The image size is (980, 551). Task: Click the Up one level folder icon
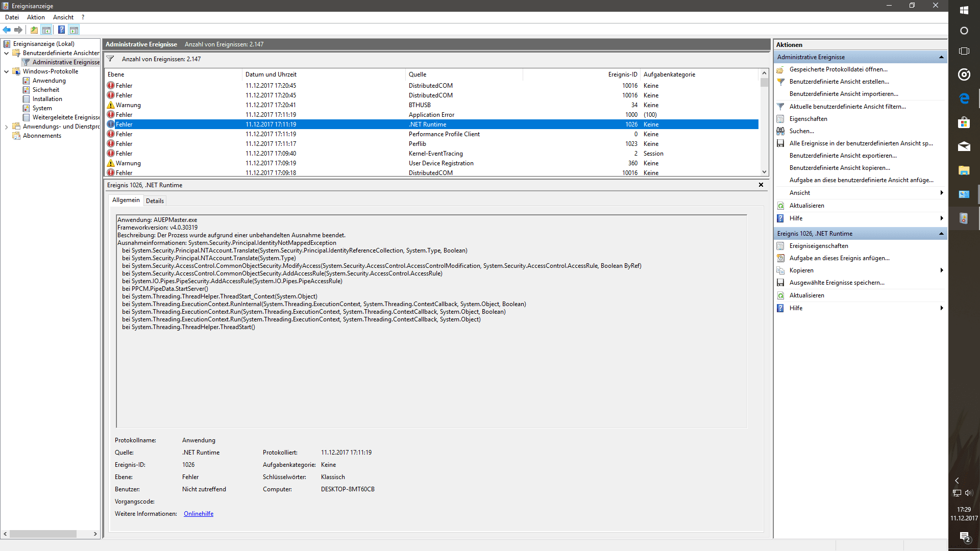(34, 30)
